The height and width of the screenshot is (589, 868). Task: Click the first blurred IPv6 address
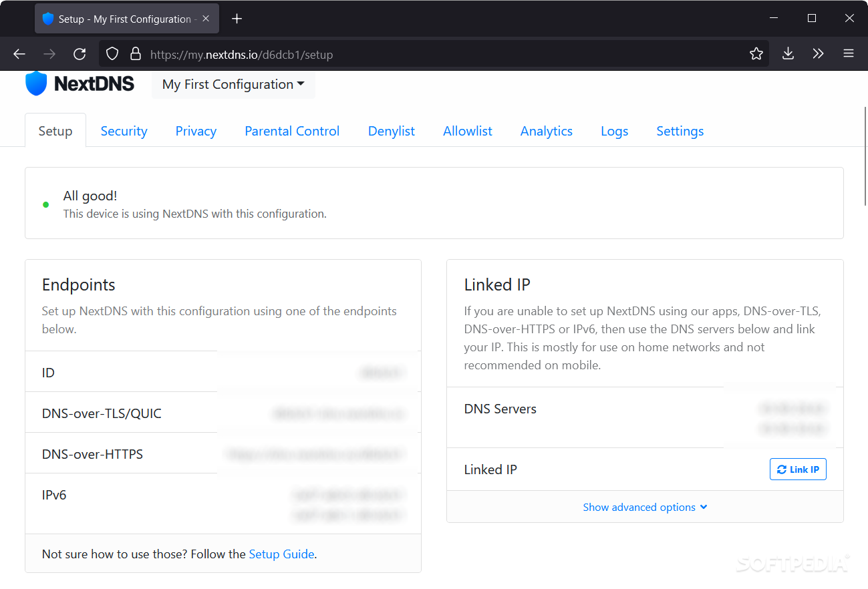coord(349,496)
